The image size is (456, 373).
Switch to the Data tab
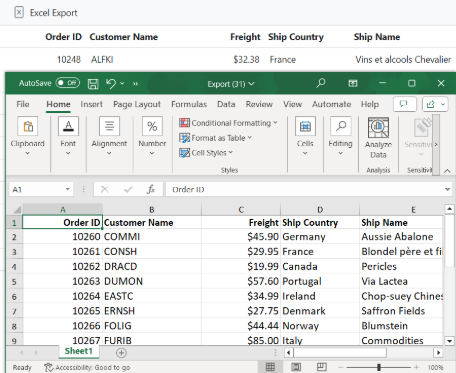(226, 104)
